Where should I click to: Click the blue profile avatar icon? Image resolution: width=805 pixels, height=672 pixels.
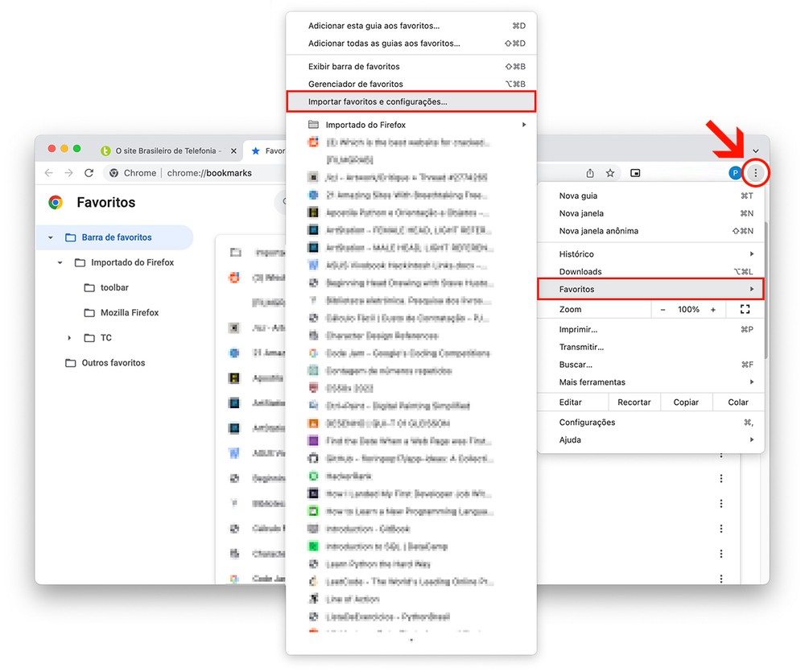pyautogui.click(x=735, y=173)
